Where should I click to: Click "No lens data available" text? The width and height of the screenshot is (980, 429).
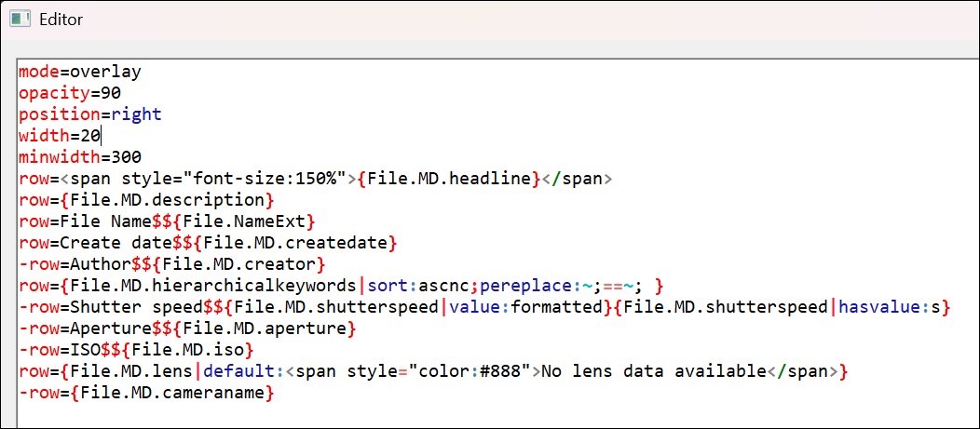(x=654, y=371)
